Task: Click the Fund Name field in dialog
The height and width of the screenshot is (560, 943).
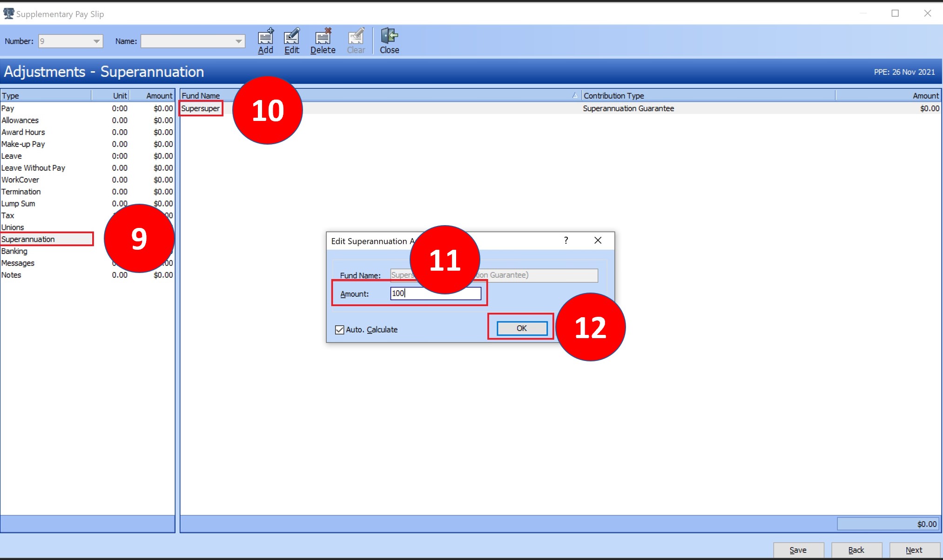Action: (x=494, y=275)
